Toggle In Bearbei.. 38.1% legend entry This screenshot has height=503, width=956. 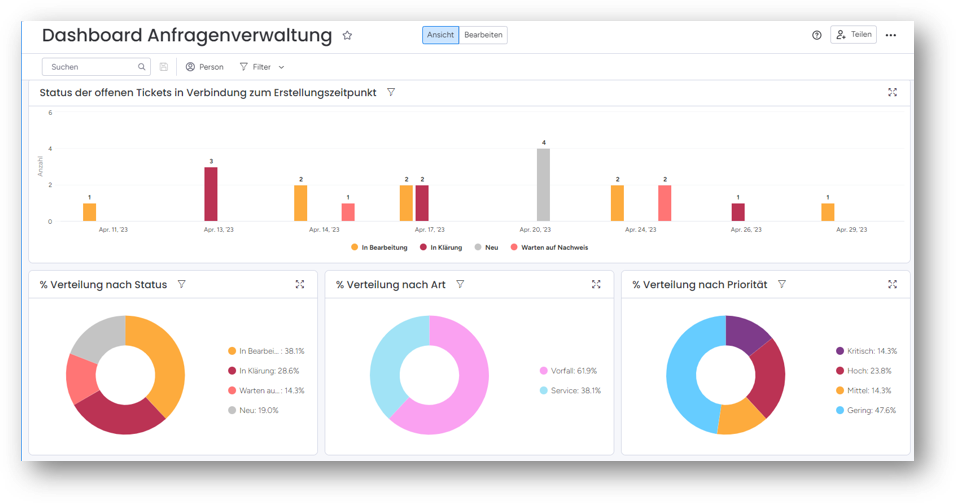coord(266,351)
